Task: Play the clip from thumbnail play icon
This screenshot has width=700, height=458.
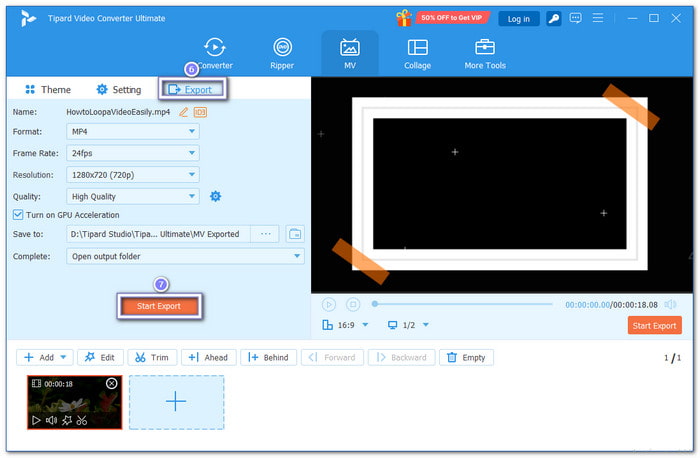Action: coord(36,421)
